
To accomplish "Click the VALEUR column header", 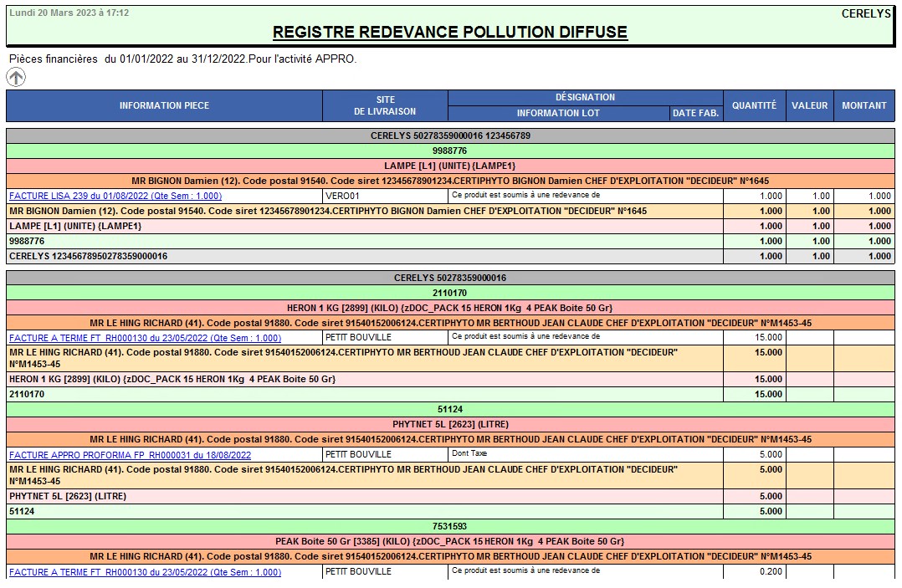I will [x=809, y=105].
